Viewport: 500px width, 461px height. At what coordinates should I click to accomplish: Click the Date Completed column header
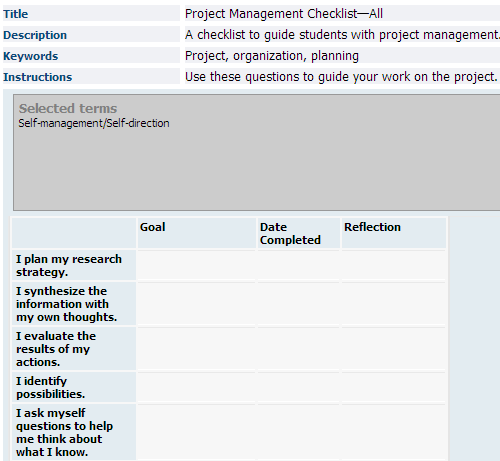click(x=298, y=233)
